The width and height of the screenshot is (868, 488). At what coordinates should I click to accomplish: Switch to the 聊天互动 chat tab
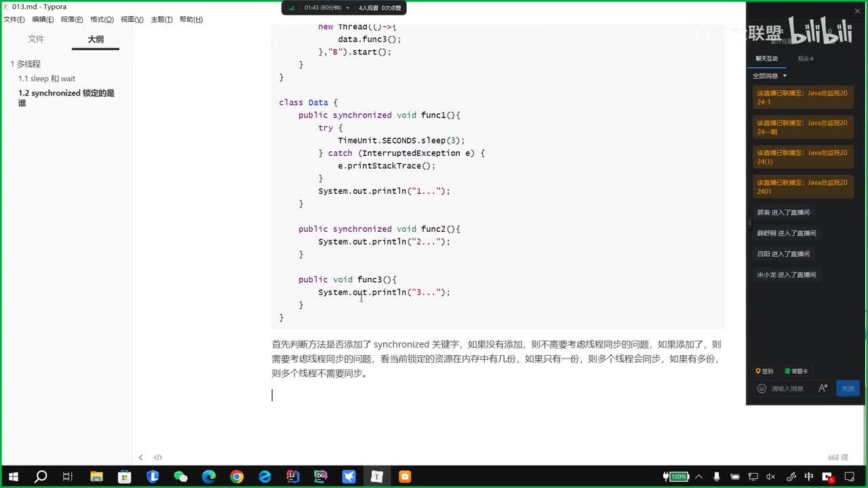[767, 59]
